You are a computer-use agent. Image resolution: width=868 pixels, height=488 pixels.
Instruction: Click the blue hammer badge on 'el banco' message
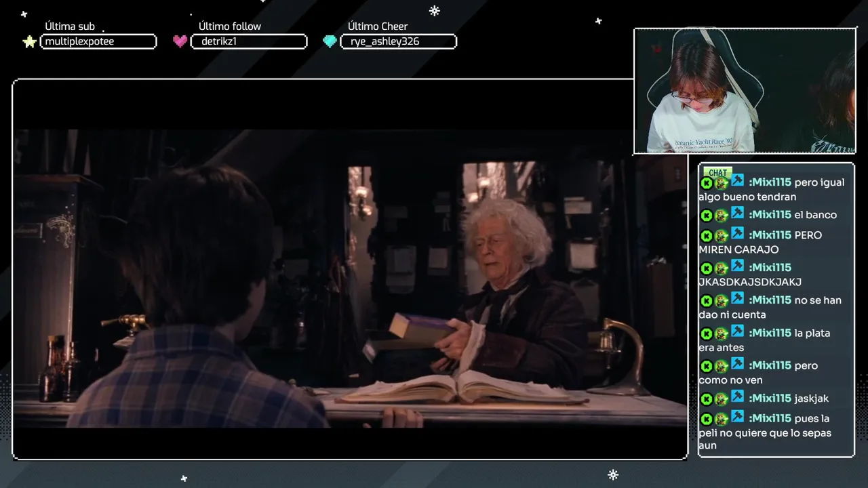coord(737,213)
